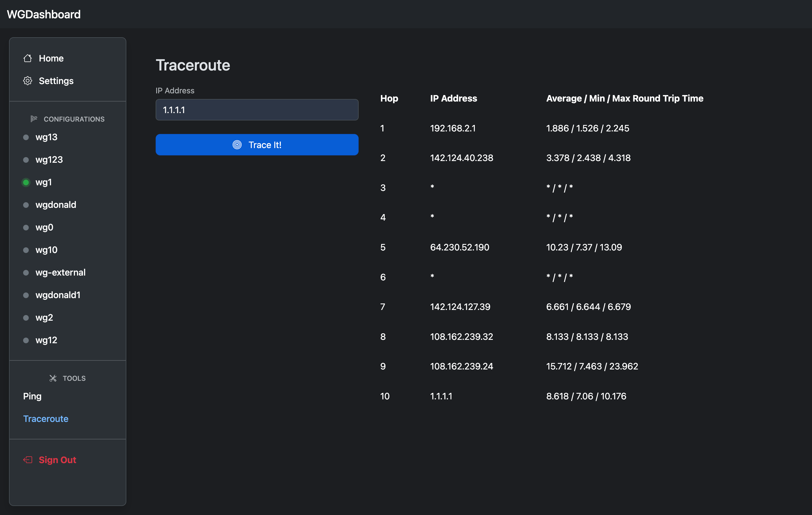Select hop 8 IP 108.162.239.32

pyautogui.click(x=462, y=336)
